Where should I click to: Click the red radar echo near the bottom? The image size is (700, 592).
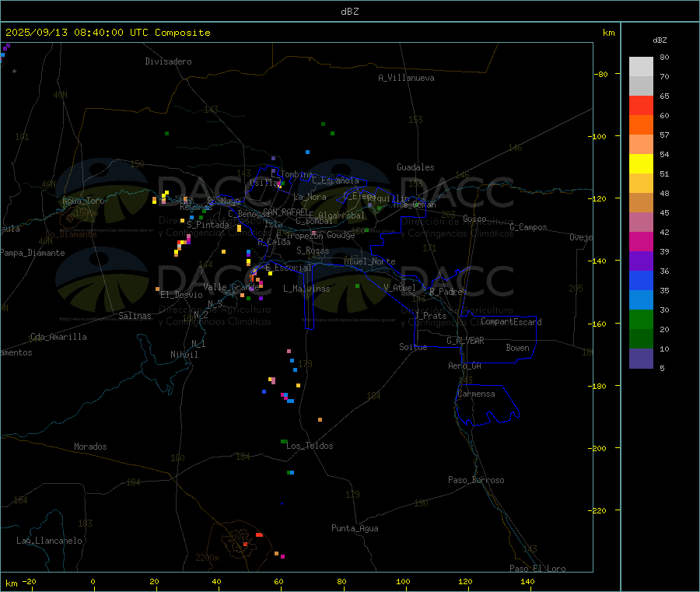coord(259,534)
